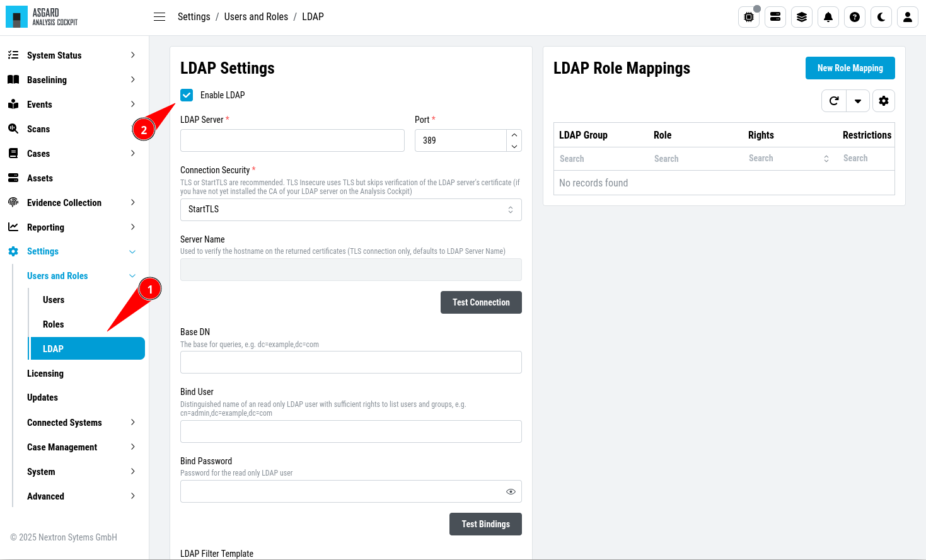Expand Cases menu chevron

pos(132,153)
